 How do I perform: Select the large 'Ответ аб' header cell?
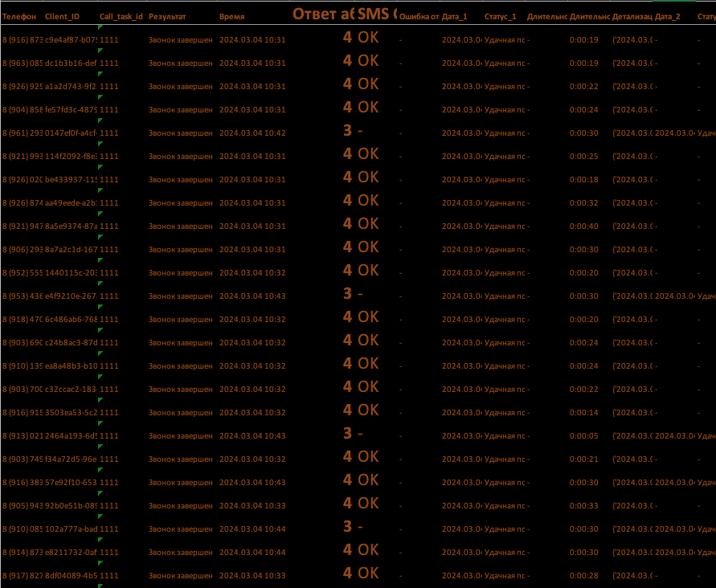[x=323, y=14]
